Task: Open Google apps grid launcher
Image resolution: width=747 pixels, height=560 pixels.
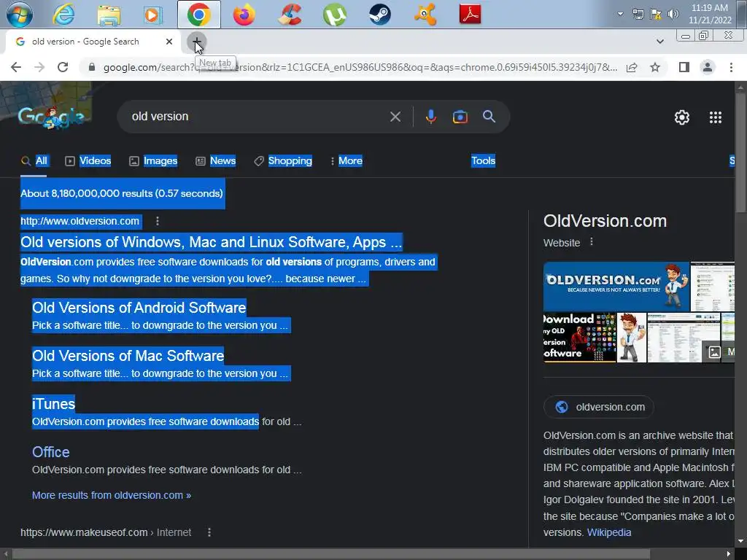Action: [715, 117]
